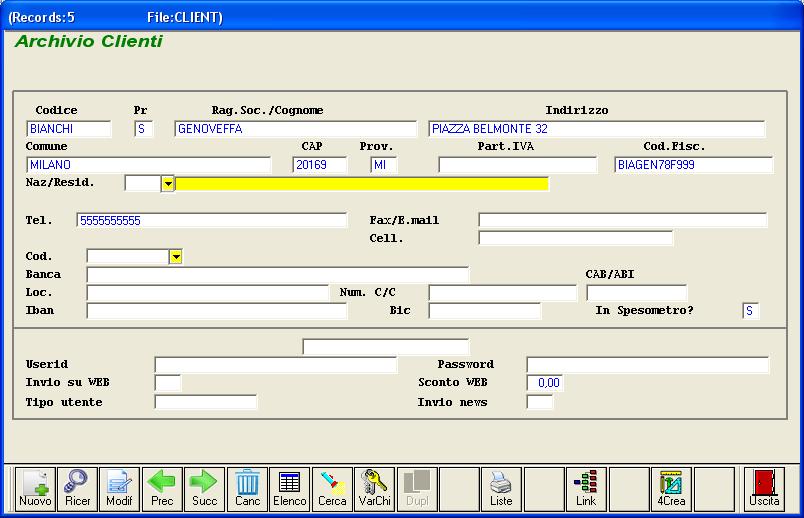
Task: Select the Rag.Soc./Cognome field GENOVEFFA
Action: 295,129
